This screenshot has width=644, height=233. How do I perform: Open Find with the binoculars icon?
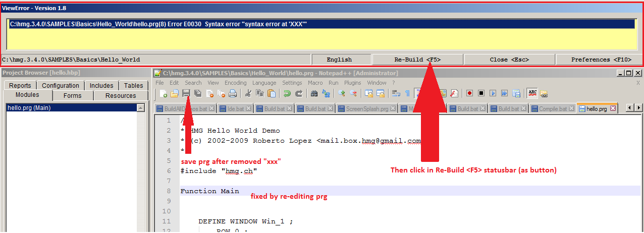click(314, 93)
